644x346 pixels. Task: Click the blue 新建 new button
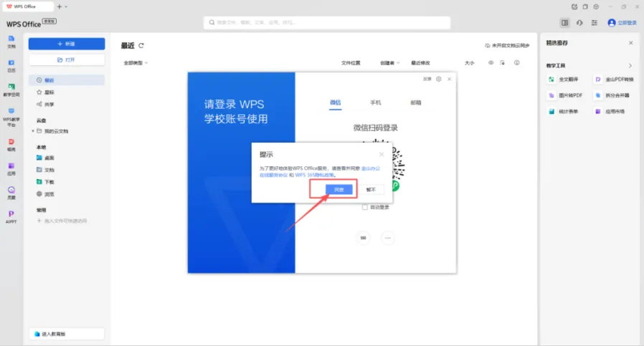67,44
